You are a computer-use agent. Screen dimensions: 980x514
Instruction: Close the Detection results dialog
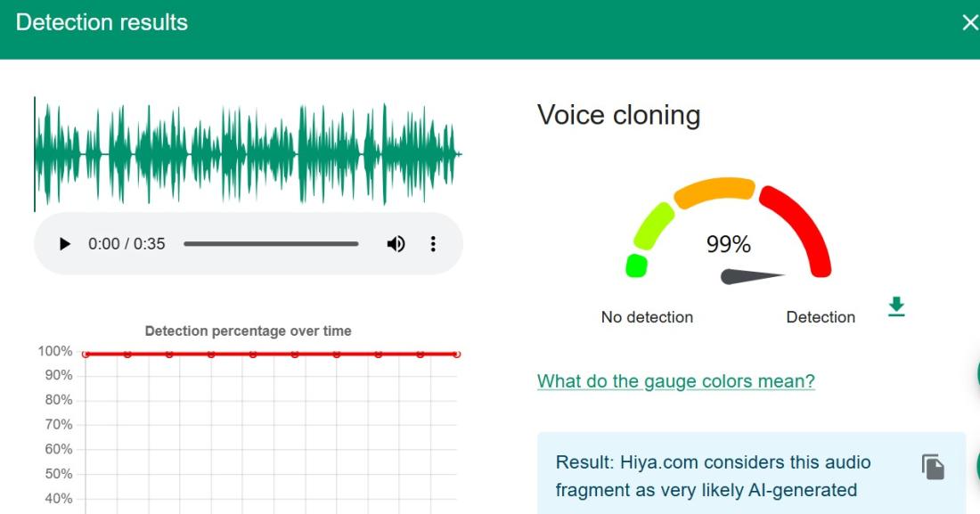[x=970, y=23]
